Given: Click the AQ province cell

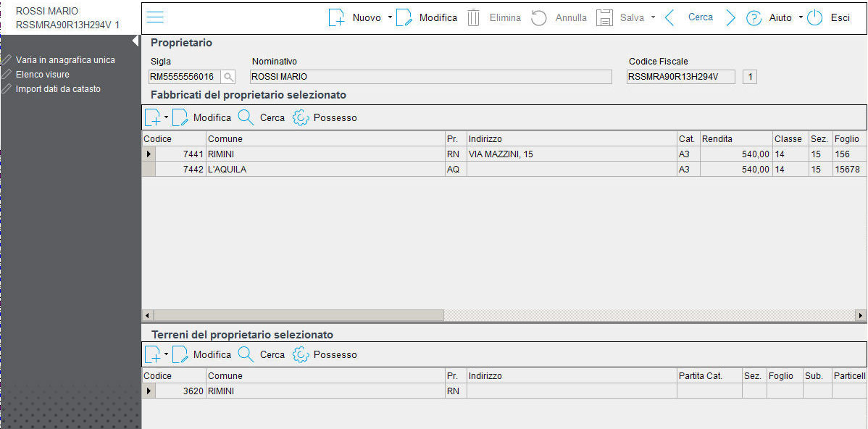Looking at the screenshot, I should (456, 170).
